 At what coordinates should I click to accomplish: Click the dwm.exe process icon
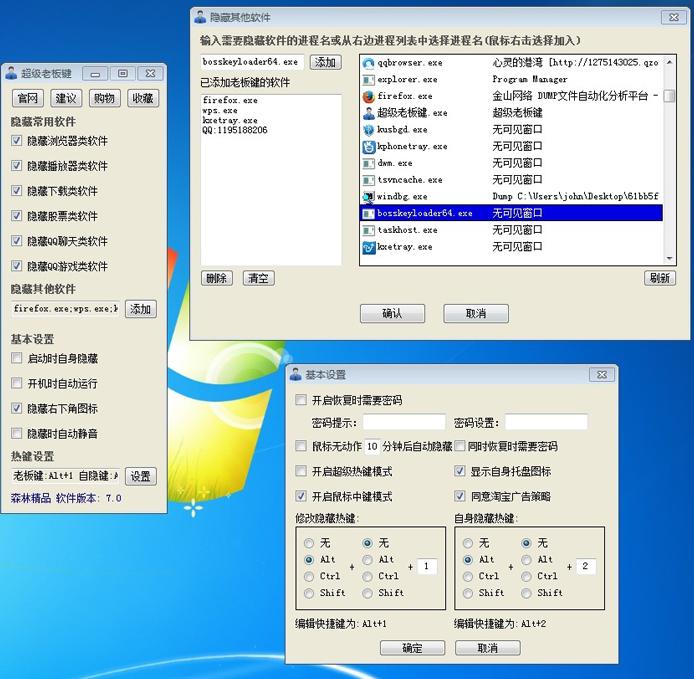368,164
